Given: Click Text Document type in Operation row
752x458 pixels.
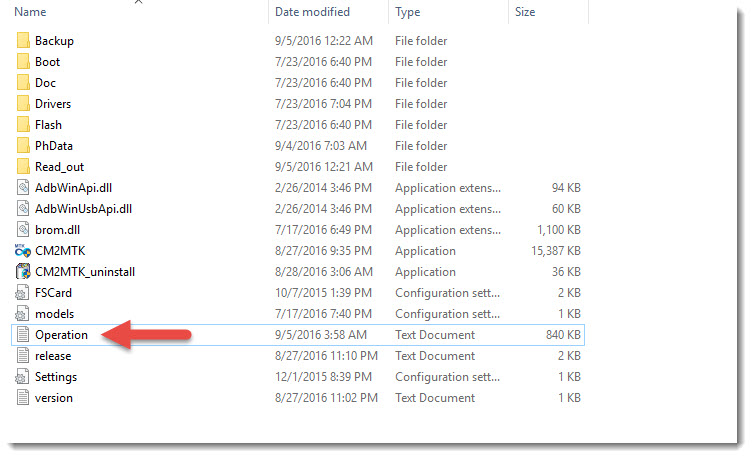Looking at the screenshot, I should click(435, 335).
